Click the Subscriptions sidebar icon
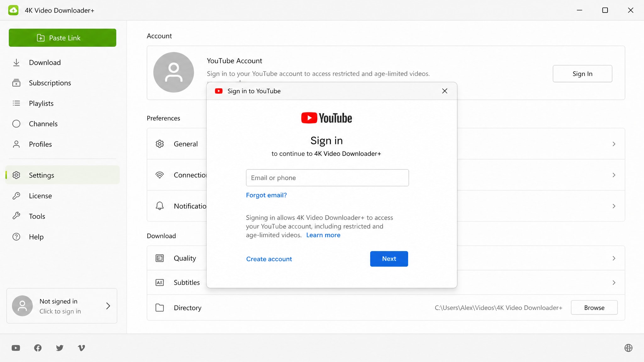The height and width of the screenshot is (362, 644). click(16, 83)
